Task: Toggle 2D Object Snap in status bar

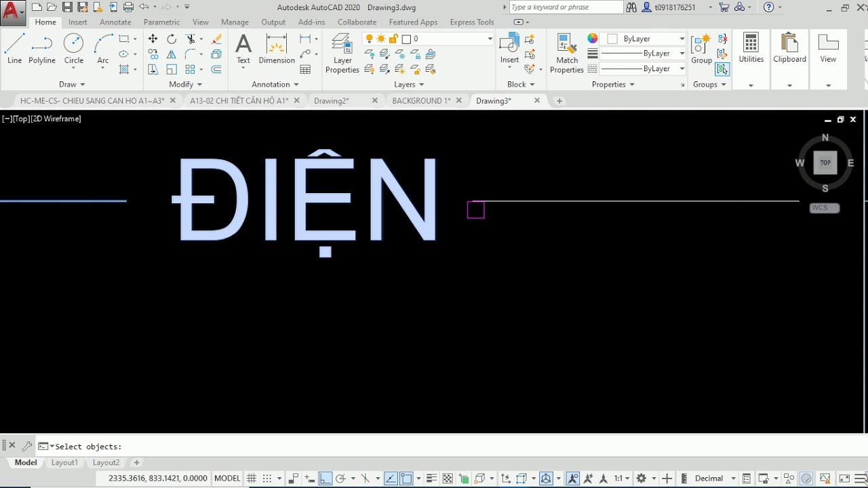Action: pos(407,479)
